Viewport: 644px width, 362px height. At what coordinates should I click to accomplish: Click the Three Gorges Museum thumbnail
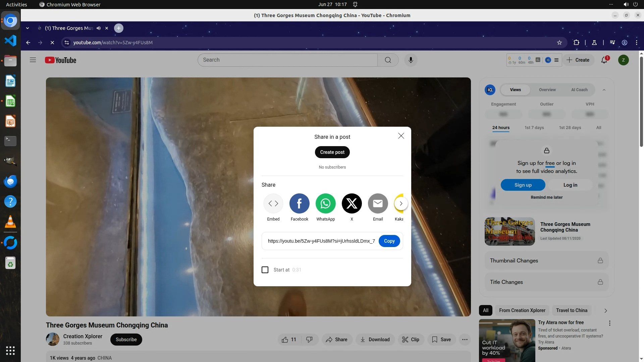coord(509,231)
